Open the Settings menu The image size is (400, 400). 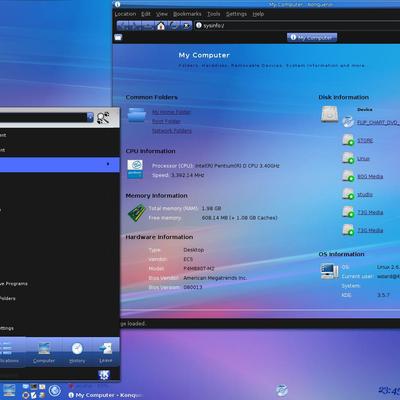pyautogui.click(x=236, y=14)
